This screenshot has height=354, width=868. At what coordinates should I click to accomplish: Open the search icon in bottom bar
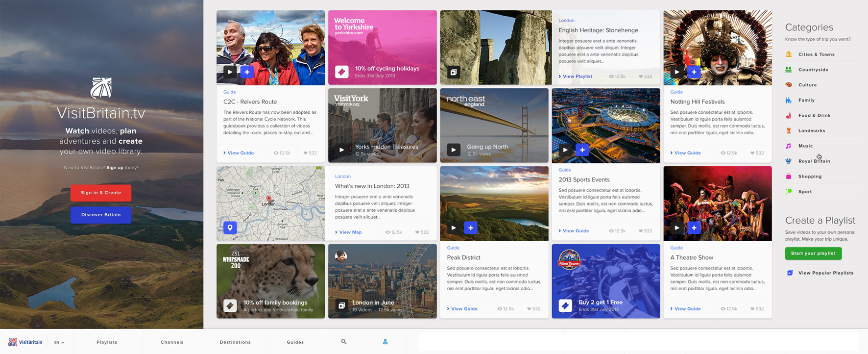coord(344,342)
